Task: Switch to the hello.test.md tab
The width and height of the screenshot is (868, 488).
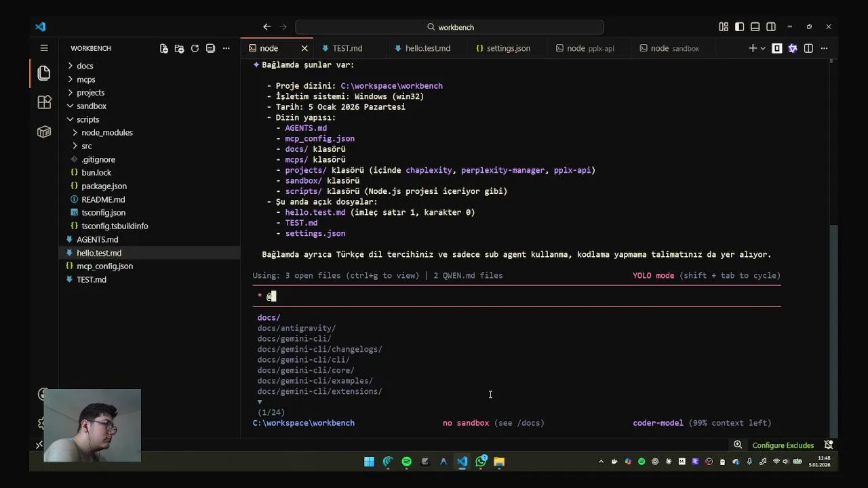Action: click(427, 48)
